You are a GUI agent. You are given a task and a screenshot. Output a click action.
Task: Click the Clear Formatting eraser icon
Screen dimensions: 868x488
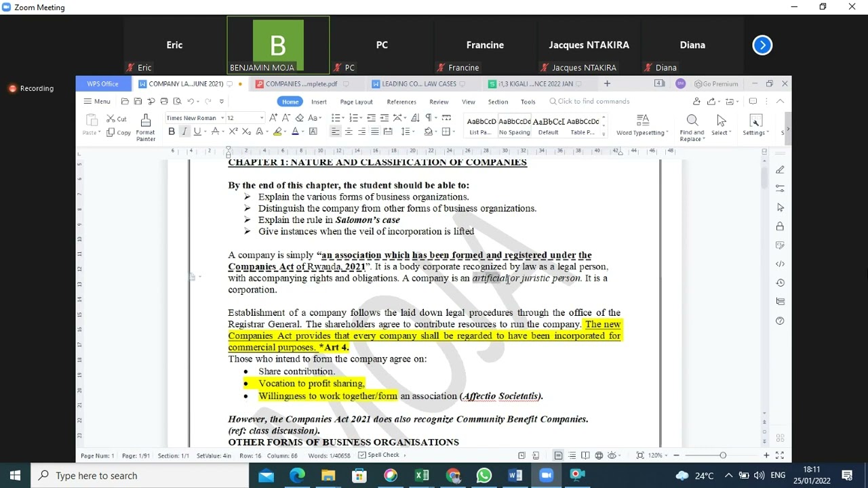tap(300, 118)
